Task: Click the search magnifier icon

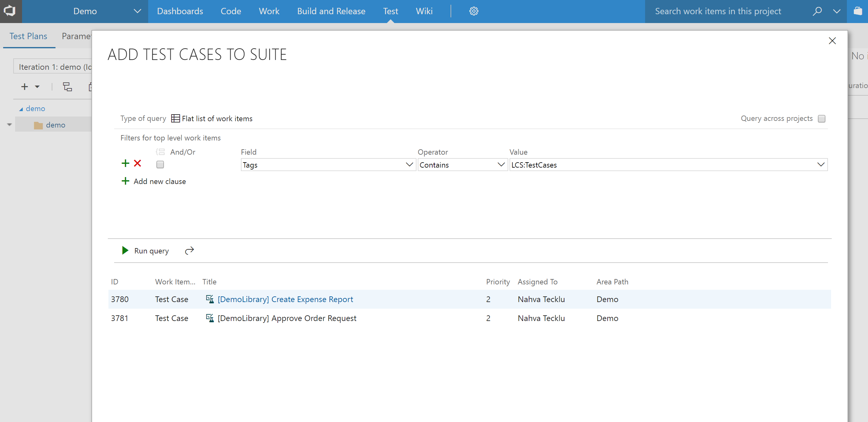Action: [x=817, y=11]
